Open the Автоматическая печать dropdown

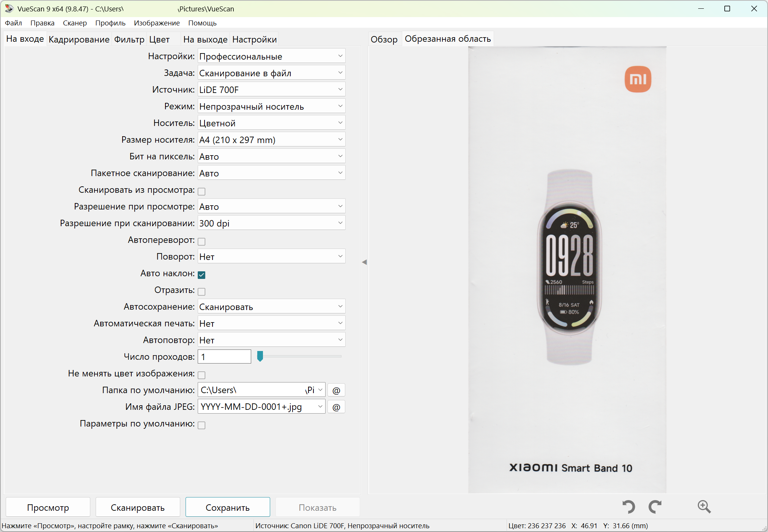click(271, 323)
